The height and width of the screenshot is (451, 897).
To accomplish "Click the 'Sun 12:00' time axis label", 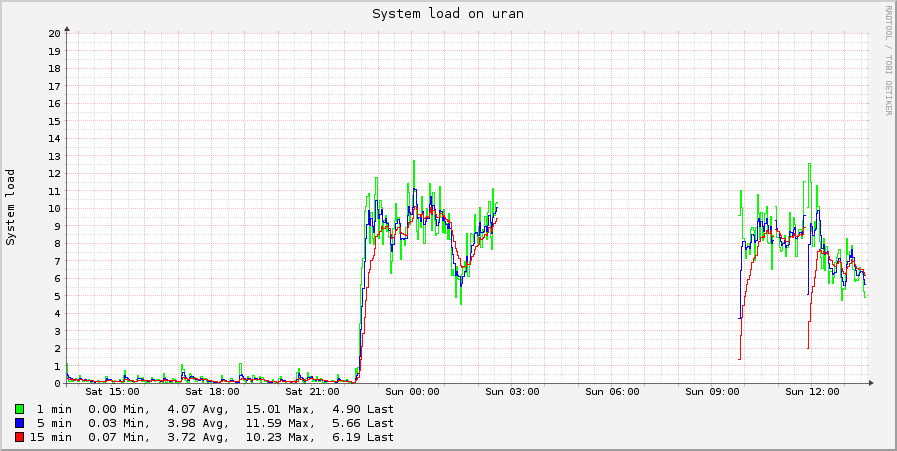I will pos(813,392).
